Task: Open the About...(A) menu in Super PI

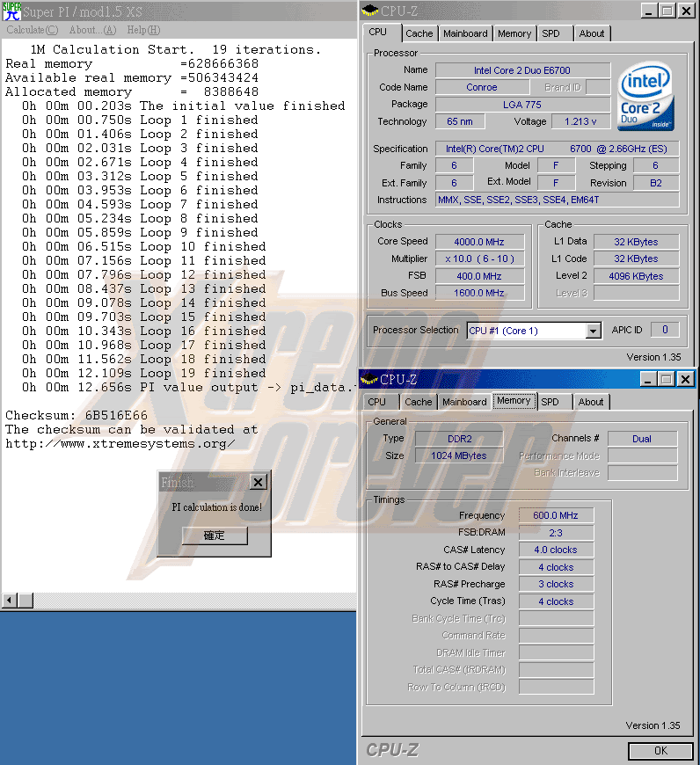Action: (x=92, y=30)
